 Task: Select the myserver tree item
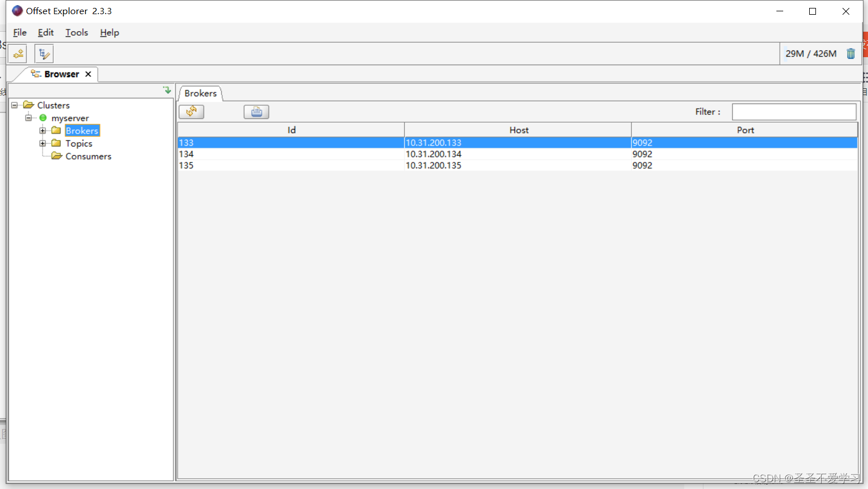pos(70,118)
